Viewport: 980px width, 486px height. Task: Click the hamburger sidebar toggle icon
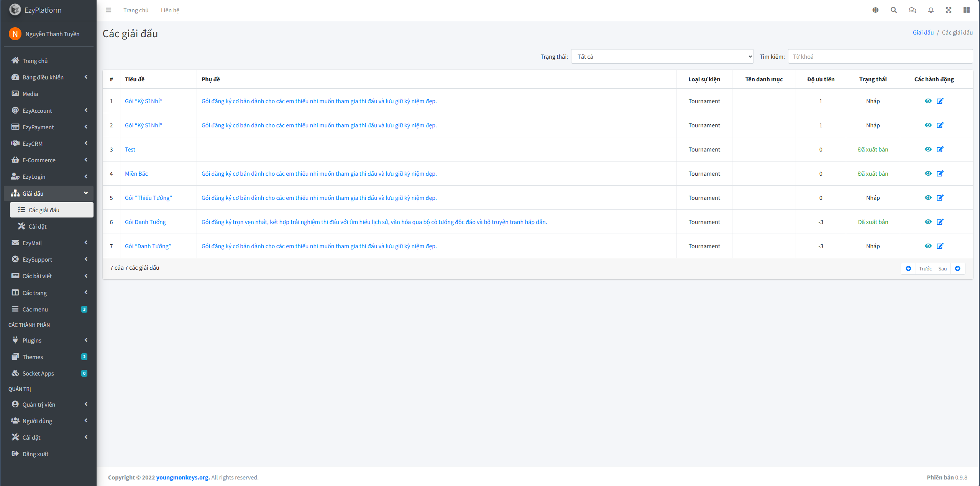pyautogui.click(x=108, y=10)
